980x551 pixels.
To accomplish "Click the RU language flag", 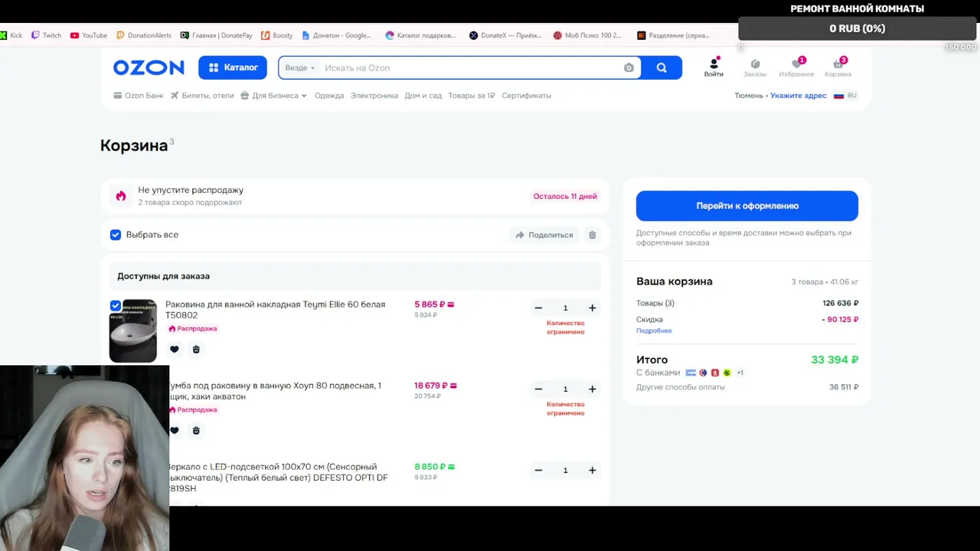I will tap(839, 96).
